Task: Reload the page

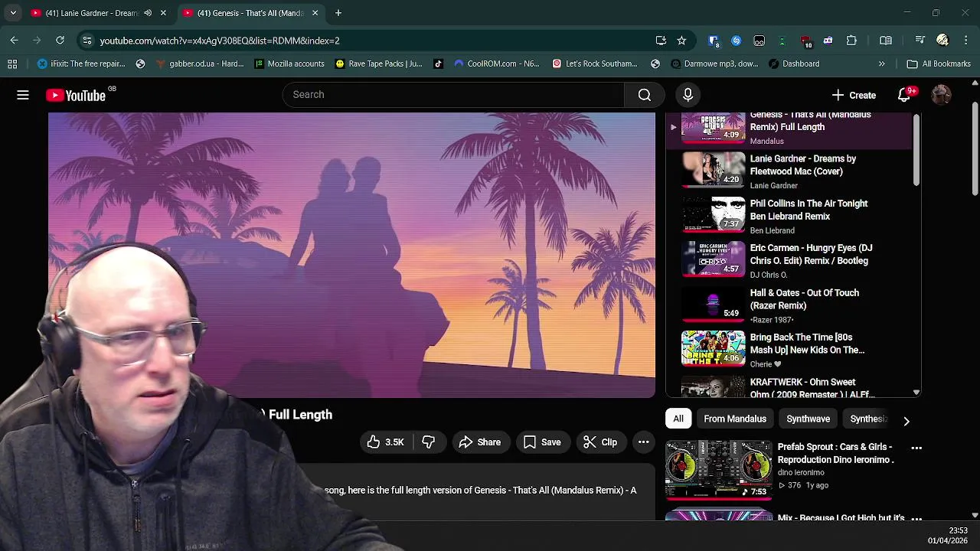Action: click(60, 41)
